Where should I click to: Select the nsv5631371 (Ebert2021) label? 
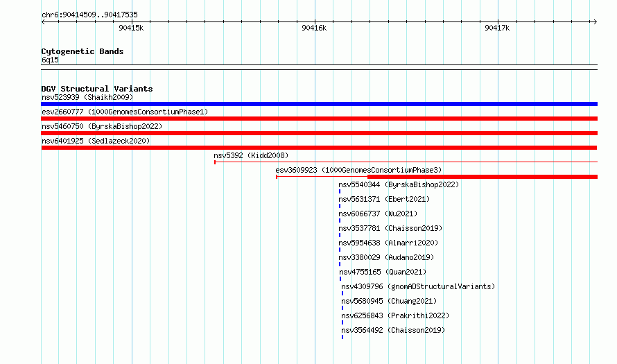384,199
